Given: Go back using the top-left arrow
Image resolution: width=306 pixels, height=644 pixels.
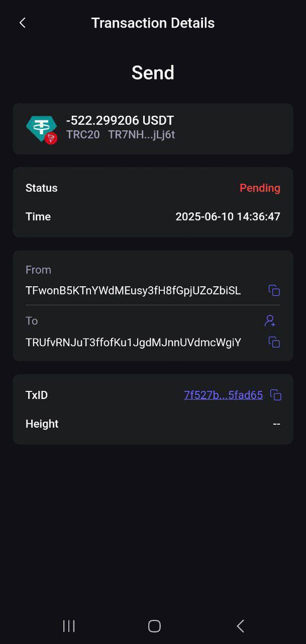Looking at the screenshot, I should (22, 23).
